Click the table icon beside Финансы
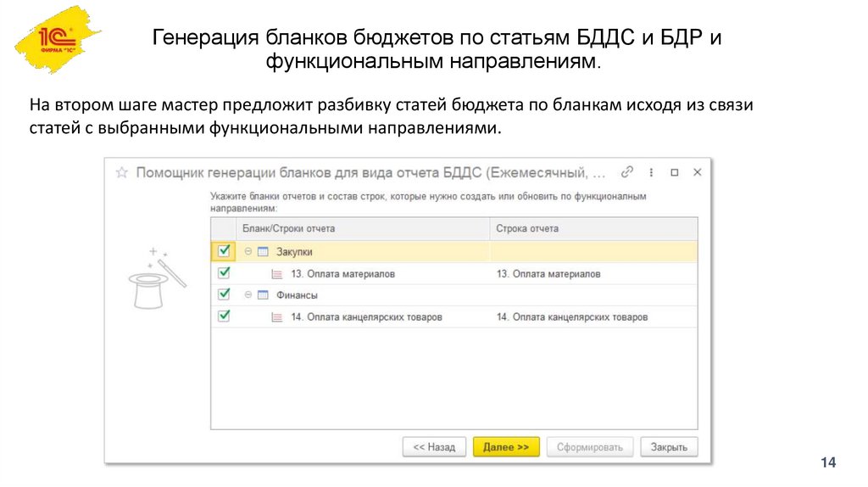The height and width of the screenshot is (487, 868). 263,295
